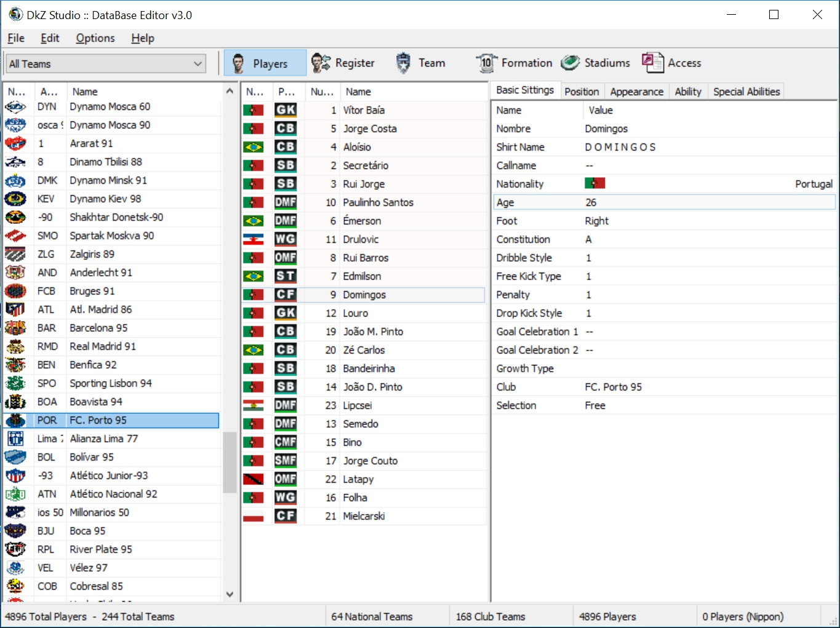Image resolution: width=840 pixels, height=628 pixels.
Task: Click the Foot value Right
Action: click(596, 221)
